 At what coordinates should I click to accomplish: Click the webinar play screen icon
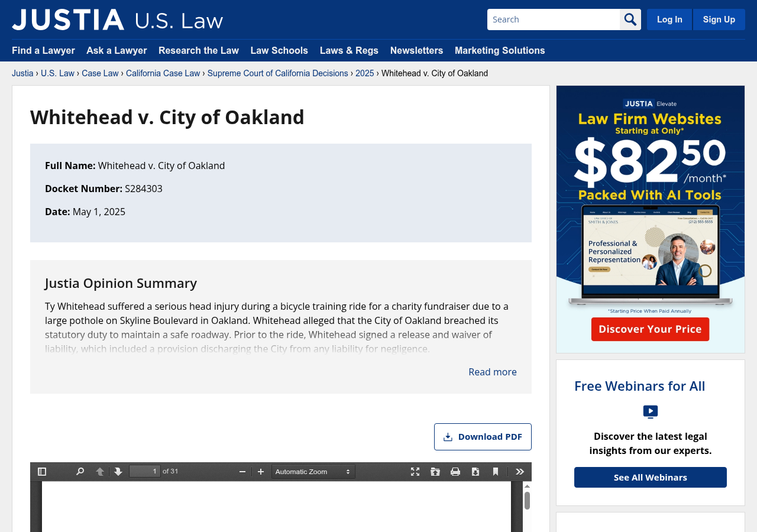tap(651, 412)
